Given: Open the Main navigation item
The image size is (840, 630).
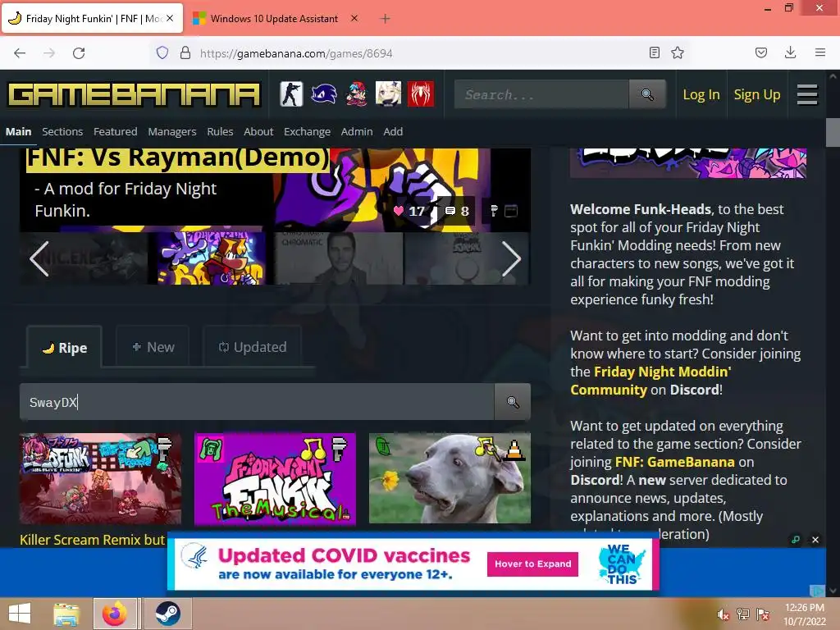Looking at the screenshot, I should pyautogui.click(x=19, y=132).
